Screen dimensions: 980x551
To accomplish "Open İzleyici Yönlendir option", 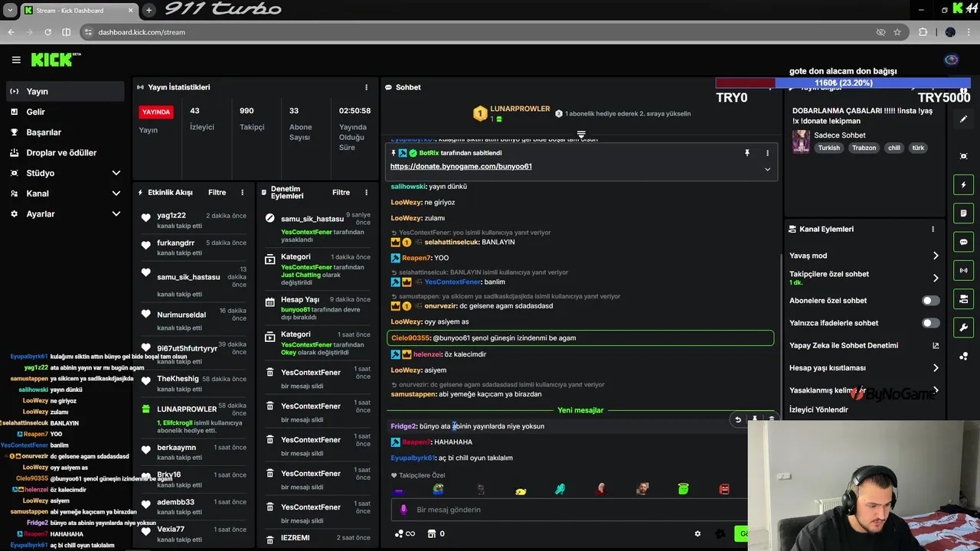I will click(x=818, y=409).
